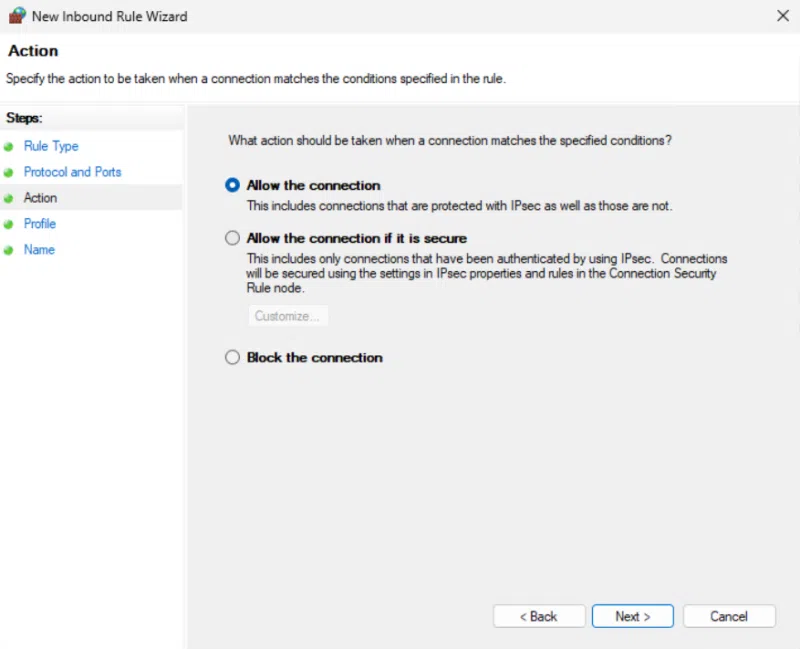This screenshot has width=800, height=649.
Task: Open the Protocol and Ports step
Action: pyautogui.click(x=72, y=172)
